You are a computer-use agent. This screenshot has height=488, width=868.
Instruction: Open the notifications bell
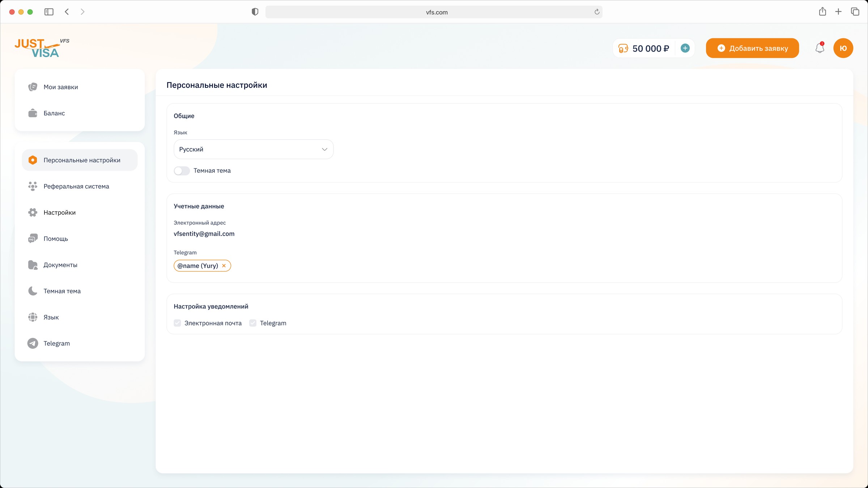coord(820,48)
